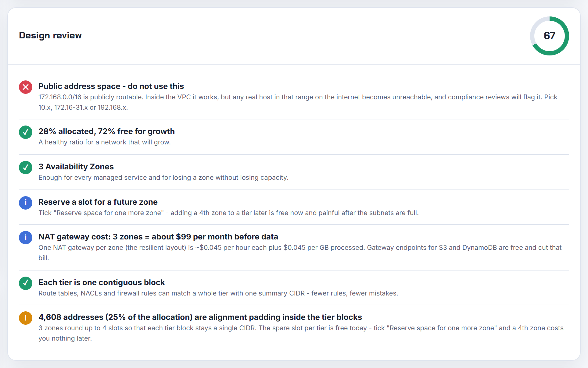
Task: Click the 28% allocated, 72% free for growth title
Action: pos(106,131)
